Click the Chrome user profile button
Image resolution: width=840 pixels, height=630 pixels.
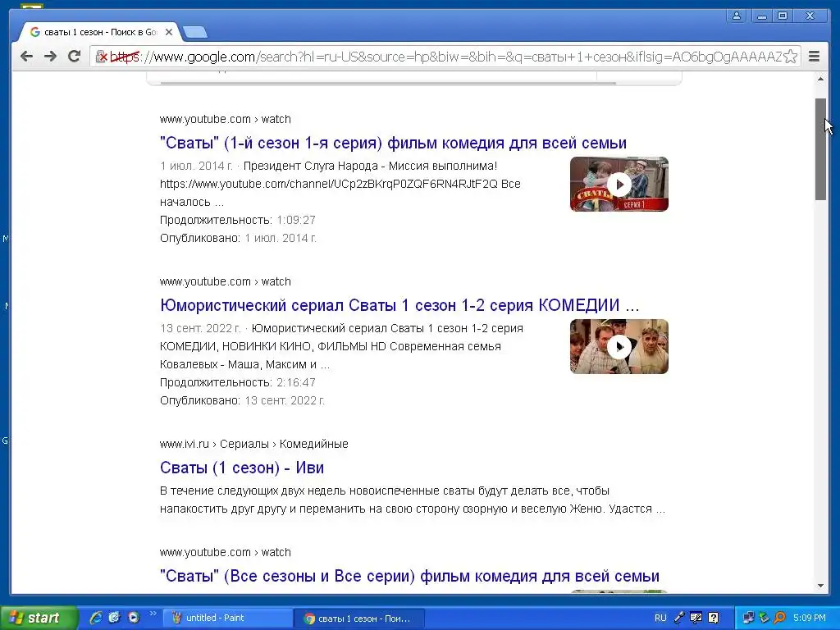point(737,16)
